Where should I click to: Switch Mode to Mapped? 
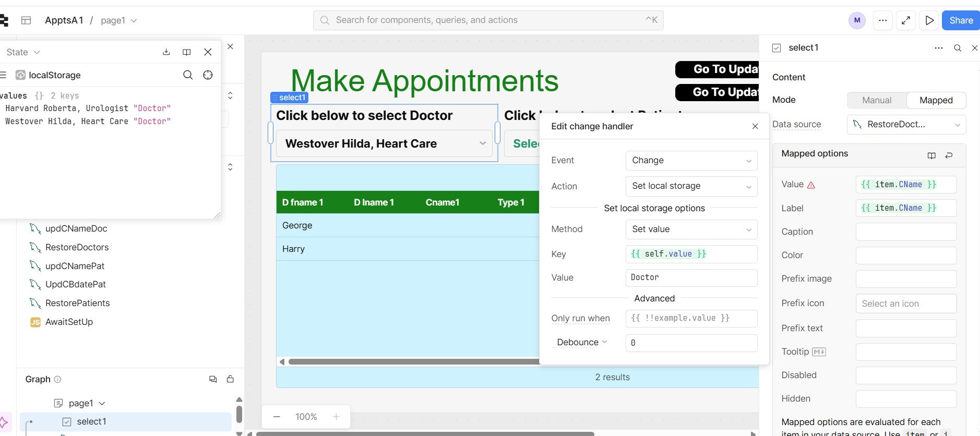(x=936, y=100)
